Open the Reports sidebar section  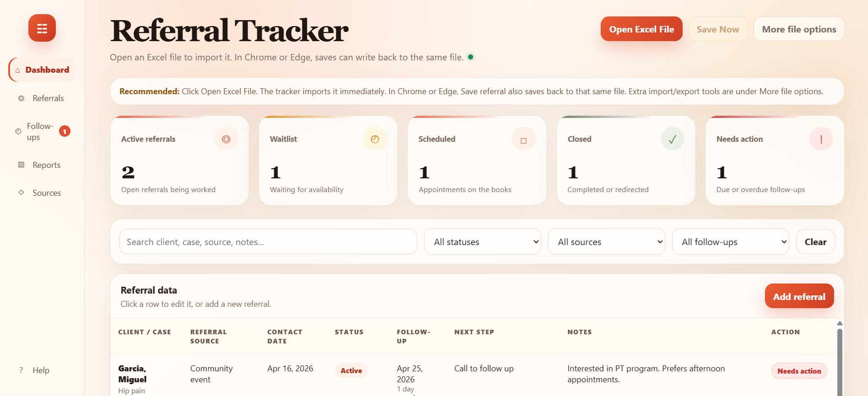click(46, 165)
